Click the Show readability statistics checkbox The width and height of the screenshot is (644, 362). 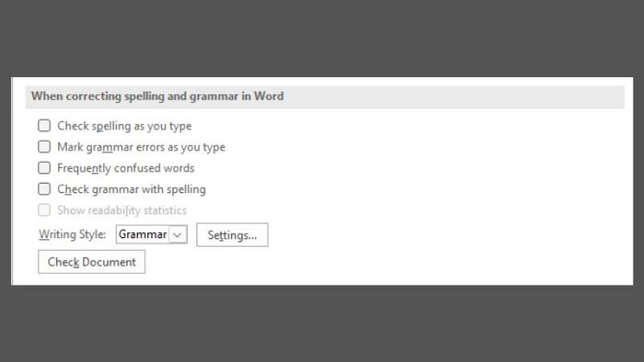(44, 210)
